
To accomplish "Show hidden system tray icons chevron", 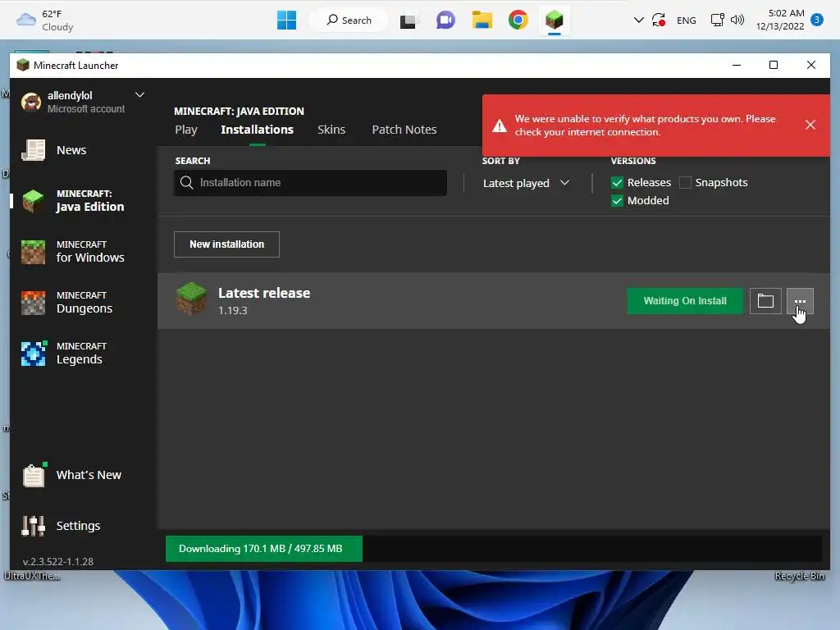I will (638, 21).
